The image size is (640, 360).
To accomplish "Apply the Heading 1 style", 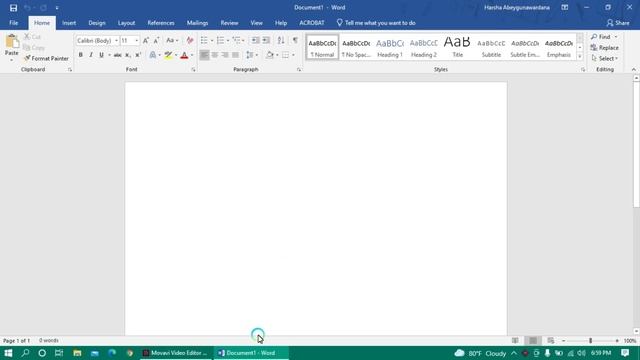I will point(390,47).
